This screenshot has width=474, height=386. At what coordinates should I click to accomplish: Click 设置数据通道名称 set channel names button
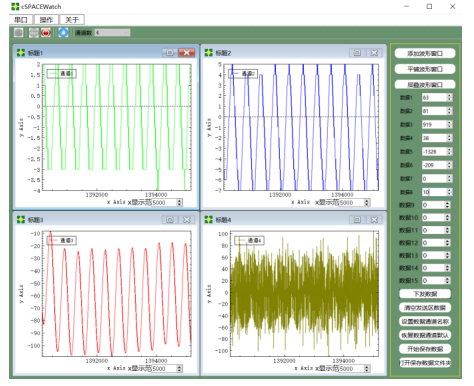(x=425, y=321)
